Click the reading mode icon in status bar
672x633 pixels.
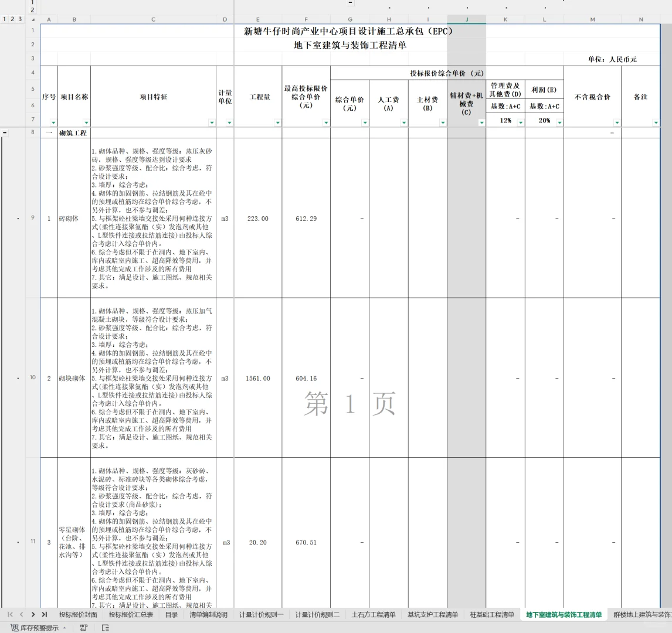pos(84,628)
